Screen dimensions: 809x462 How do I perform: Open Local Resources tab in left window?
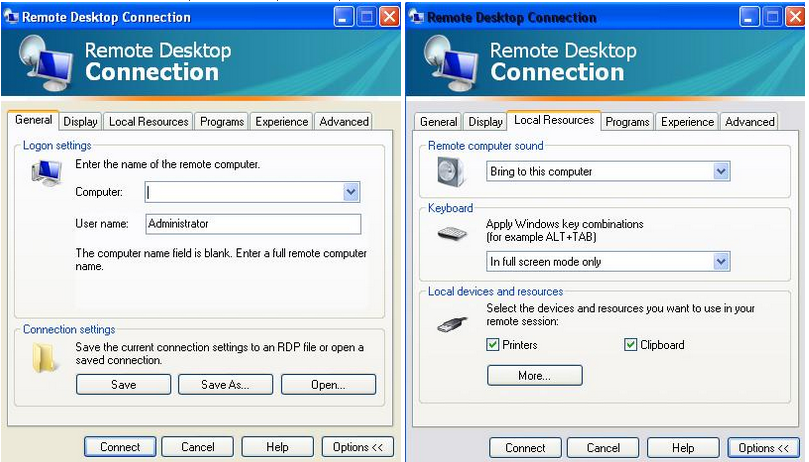[x=149, y=122]
